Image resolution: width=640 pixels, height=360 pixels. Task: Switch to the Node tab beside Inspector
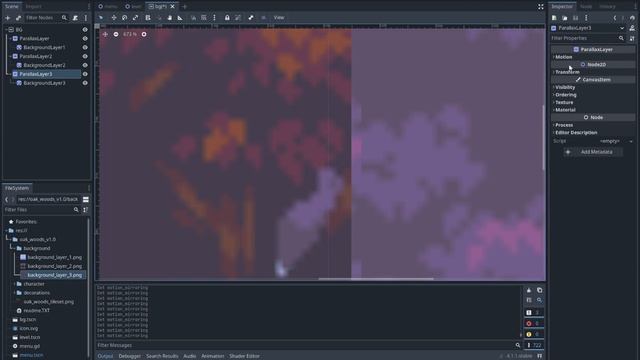[586, 7]
